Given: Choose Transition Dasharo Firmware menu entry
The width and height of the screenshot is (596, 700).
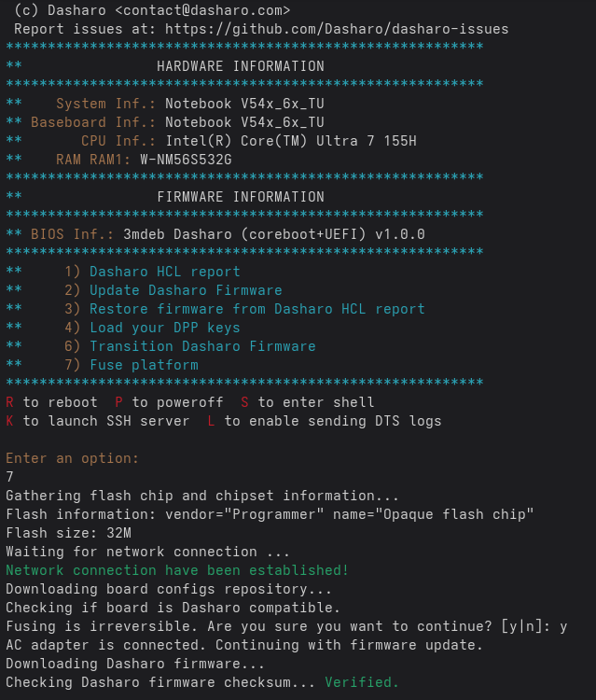Looking at the screenshot, I should [202, 346].
